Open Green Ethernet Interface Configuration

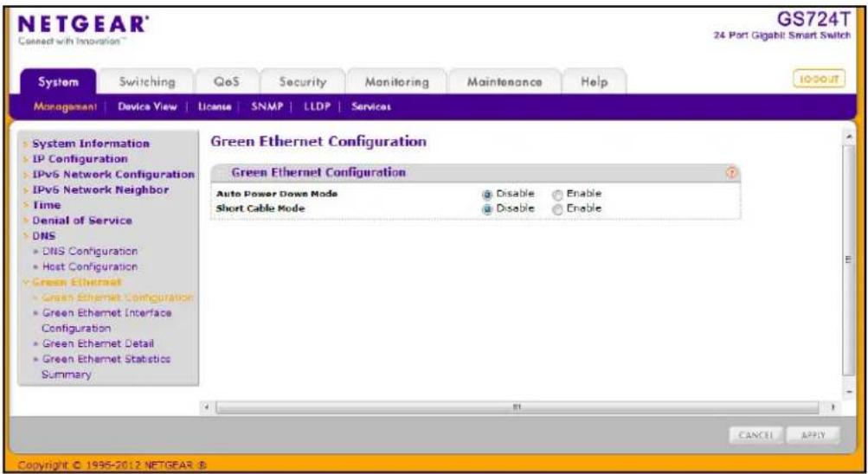[x=106, y=320]
